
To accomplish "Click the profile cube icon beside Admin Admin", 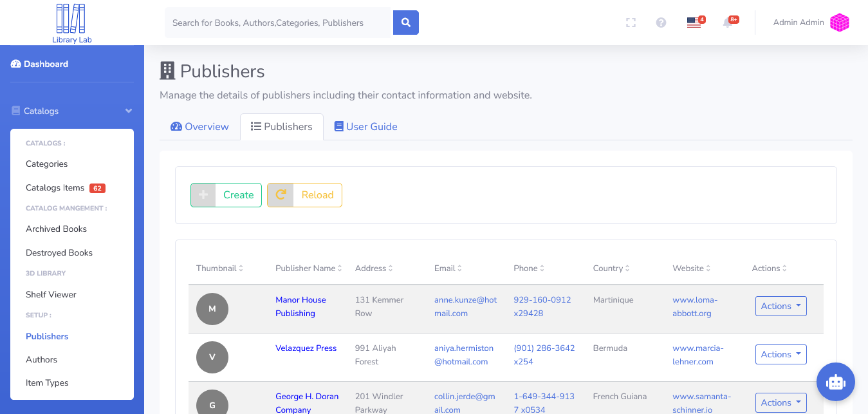I will click(x=839, y=22).
